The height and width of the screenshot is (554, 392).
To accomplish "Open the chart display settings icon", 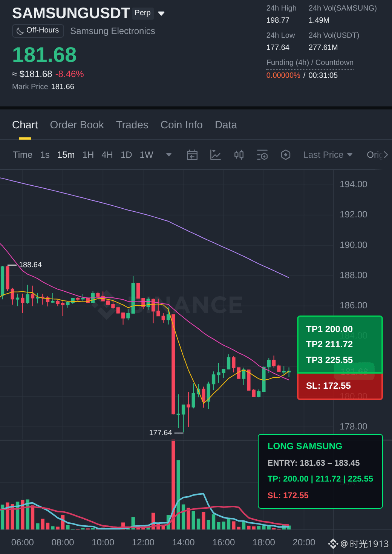I will tap(262, 155).
